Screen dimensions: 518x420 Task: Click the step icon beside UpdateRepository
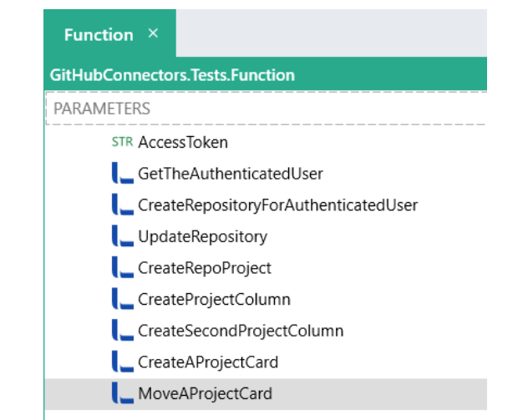123,235
